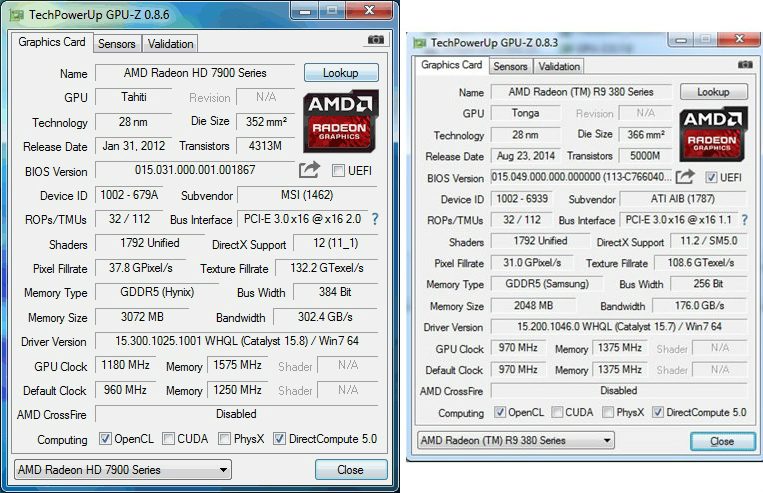Image resolution: width=763 pixels, height=493 pixels.
Task: Click Memory Type value GDDR5 (Hynix)
Action: (x=157, y=292)
